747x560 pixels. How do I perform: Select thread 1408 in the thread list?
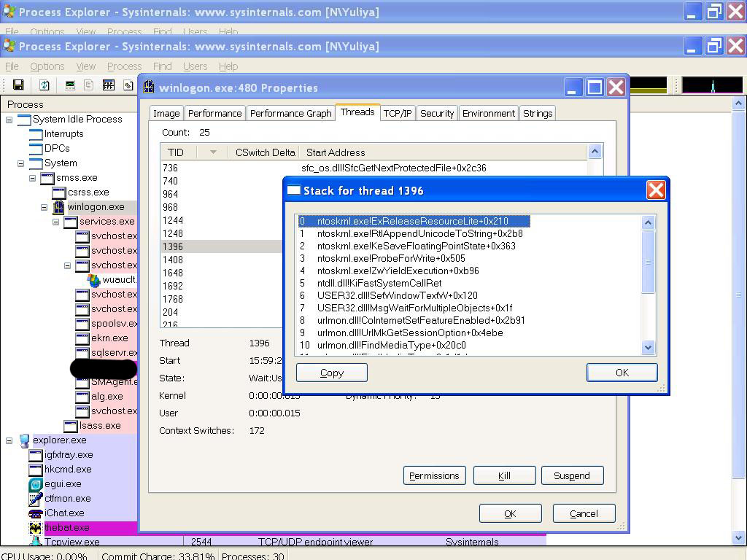[x=222, y=260]
